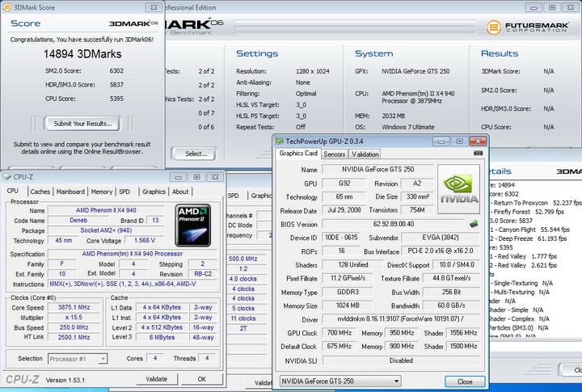The width and height of the screenshot is (582, 392).
Task: Click the 3DMark Score window title icon
Action: click(x=8, y=7)
